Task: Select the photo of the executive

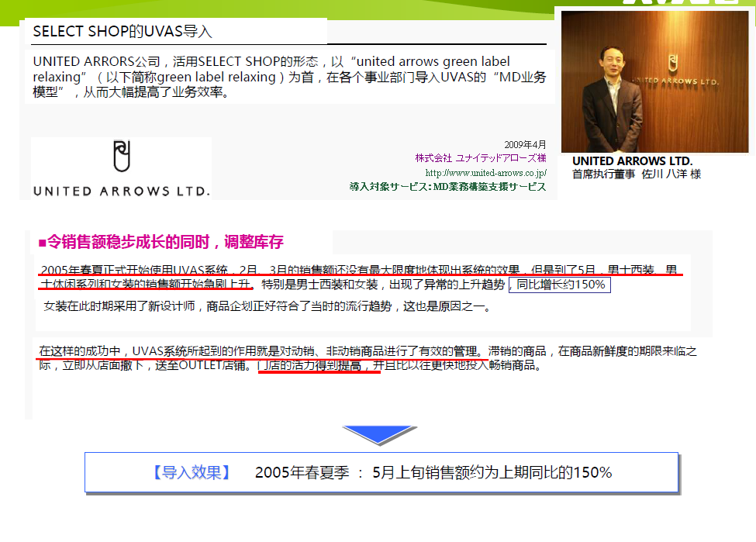Action: tap(654, 82)
